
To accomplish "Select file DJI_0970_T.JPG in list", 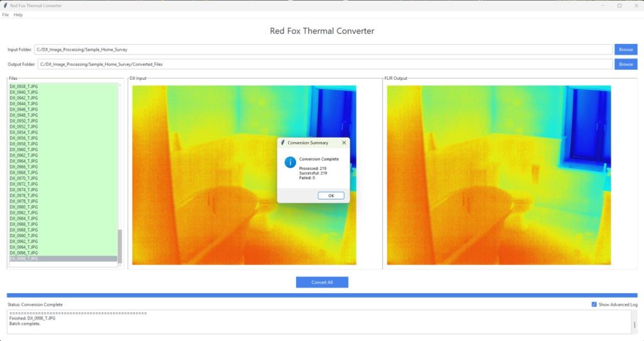I will (x=63, y=178).
